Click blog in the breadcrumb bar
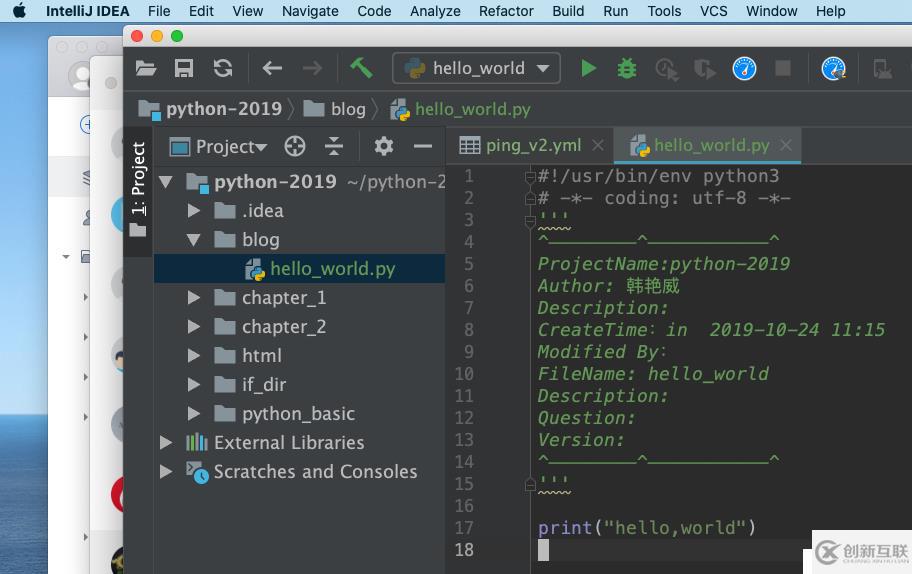 pyautogui.click(x=334, y=109)
